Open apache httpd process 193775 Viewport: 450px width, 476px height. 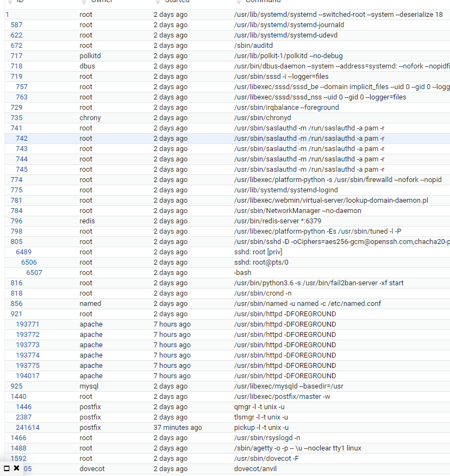(28, 366)
